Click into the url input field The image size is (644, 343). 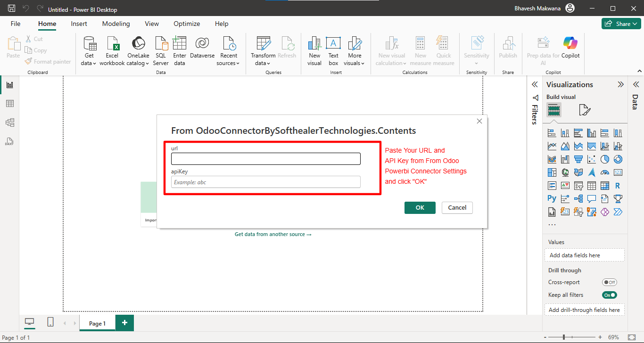(x=266, y=159)
